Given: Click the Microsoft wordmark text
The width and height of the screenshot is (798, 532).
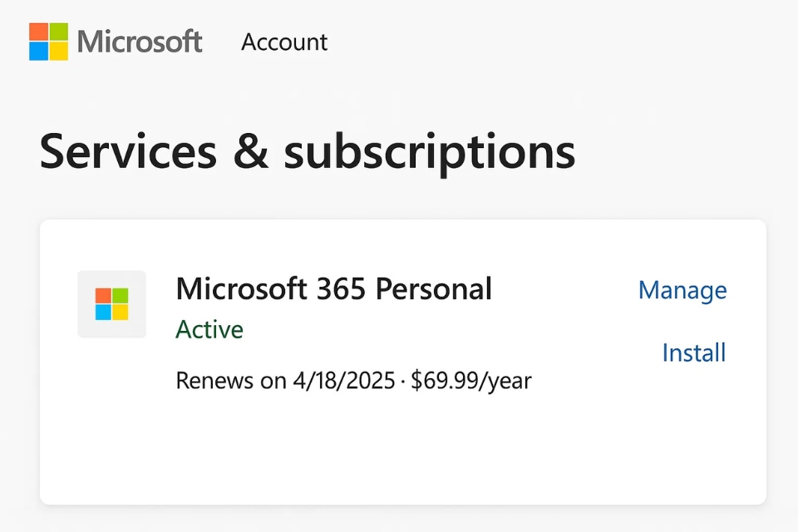Looking at the screenshot, I should (x=140, y=42).
